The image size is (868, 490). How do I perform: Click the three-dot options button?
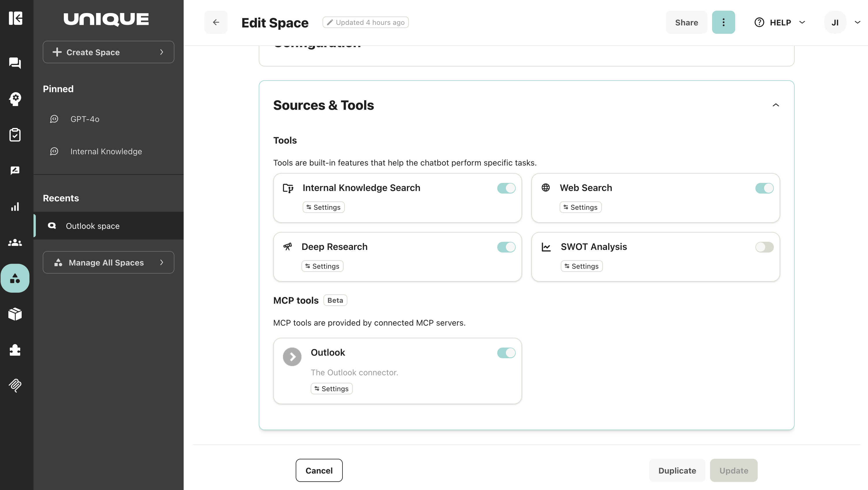(723, 22)
